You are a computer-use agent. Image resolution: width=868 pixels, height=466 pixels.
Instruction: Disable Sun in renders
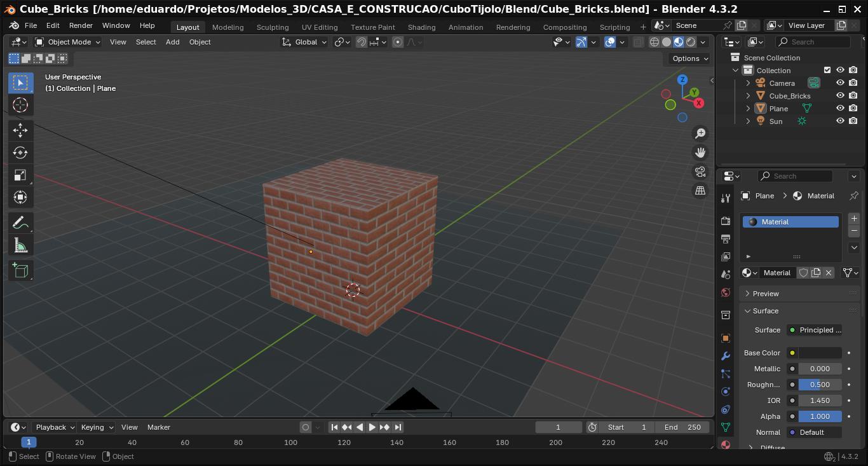[x=853, y=121]
